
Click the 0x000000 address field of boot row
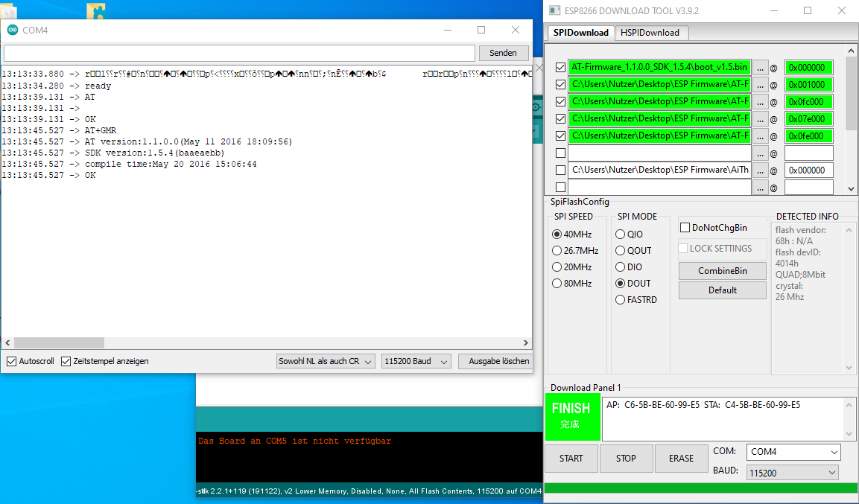pyautogui.click(x=808, y=68)
